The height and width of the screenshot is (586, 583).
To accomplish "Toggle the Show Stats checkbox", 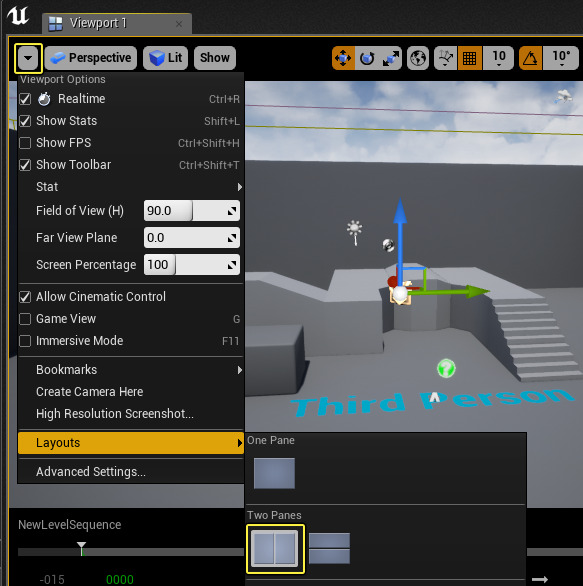I will tap(25, 121).
